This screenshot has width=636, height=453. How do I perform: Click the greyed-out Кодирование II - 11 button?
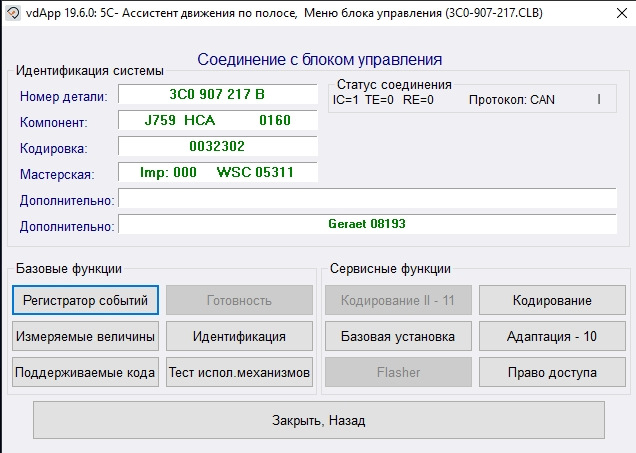click(x=398, y=300)
